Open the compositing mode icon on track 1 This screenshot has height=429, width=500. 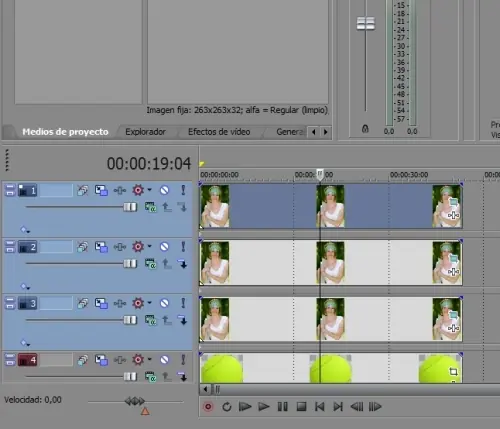click(x=150, y=207)
